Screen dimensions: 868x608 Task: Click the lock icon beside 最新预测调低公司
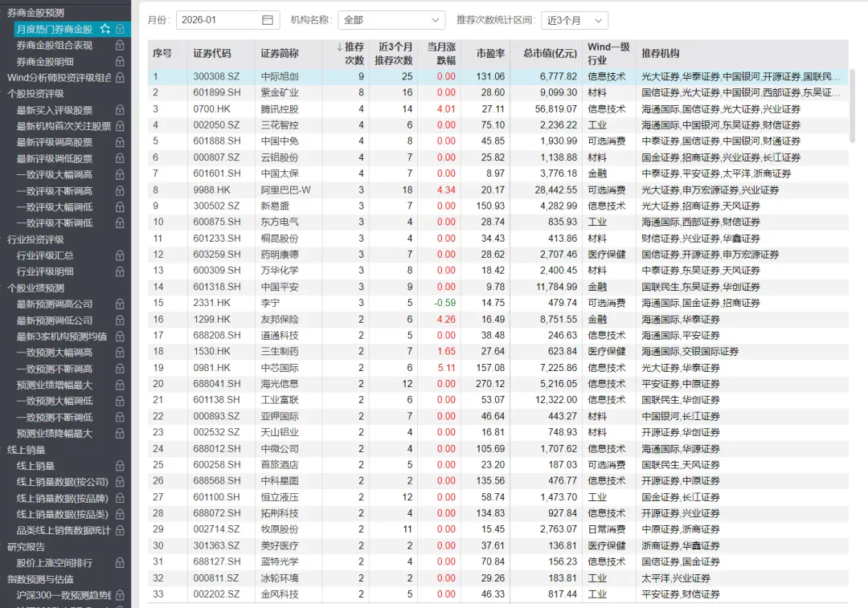pyautogui.click(x=120, y=320)
